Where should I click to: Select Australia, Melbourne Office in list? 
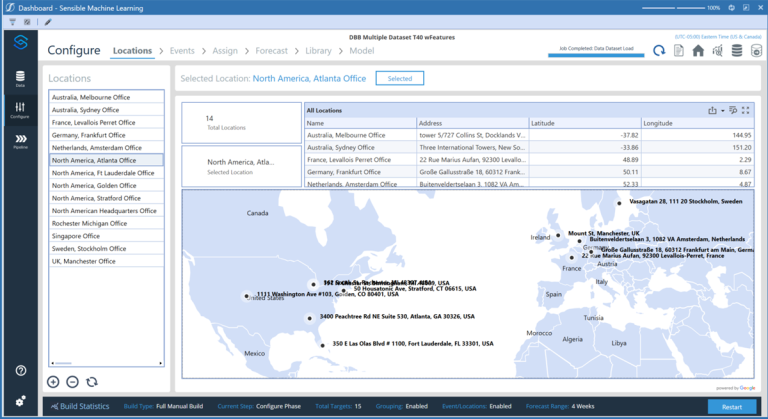coord(106,97)
